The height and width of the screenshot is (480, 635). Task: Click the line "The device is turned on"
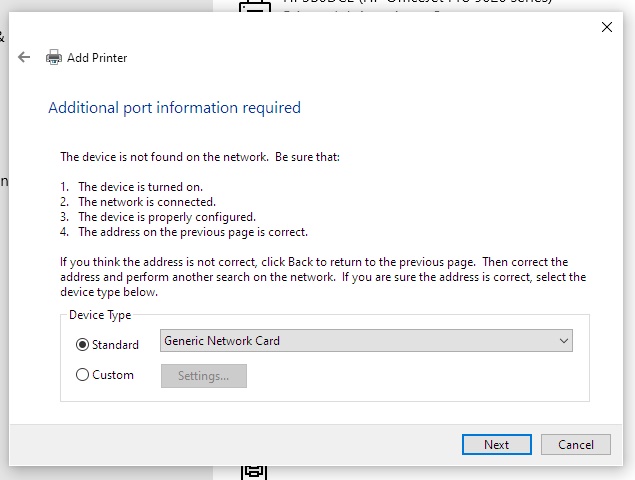(x=140, y=187)
